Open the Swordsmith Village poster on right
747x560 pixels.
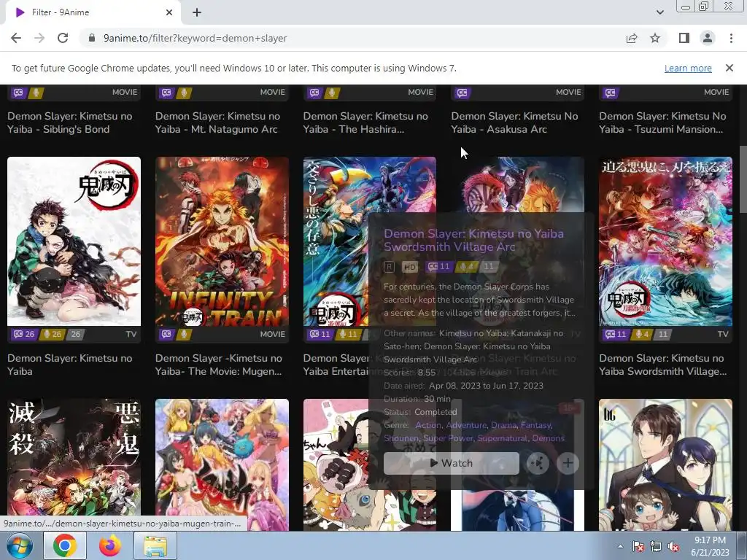coord(665,241)
